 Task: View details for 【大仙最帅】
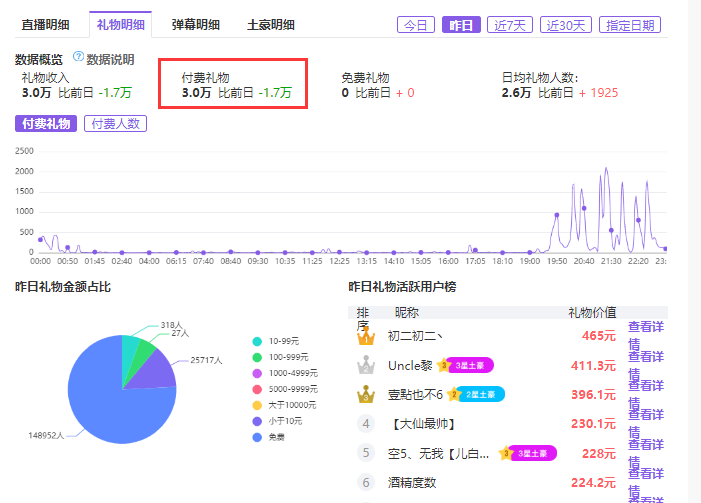point(646,423)
